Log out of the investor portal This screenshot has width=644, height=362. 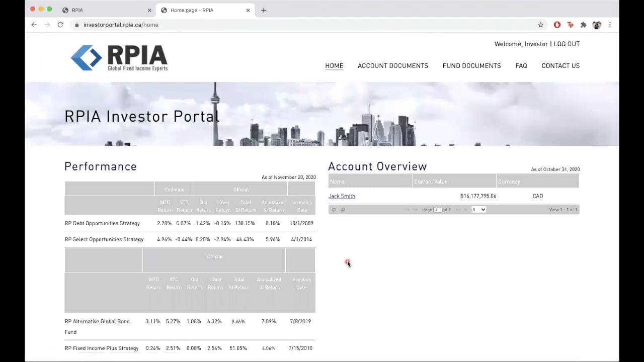pos(567,44)
